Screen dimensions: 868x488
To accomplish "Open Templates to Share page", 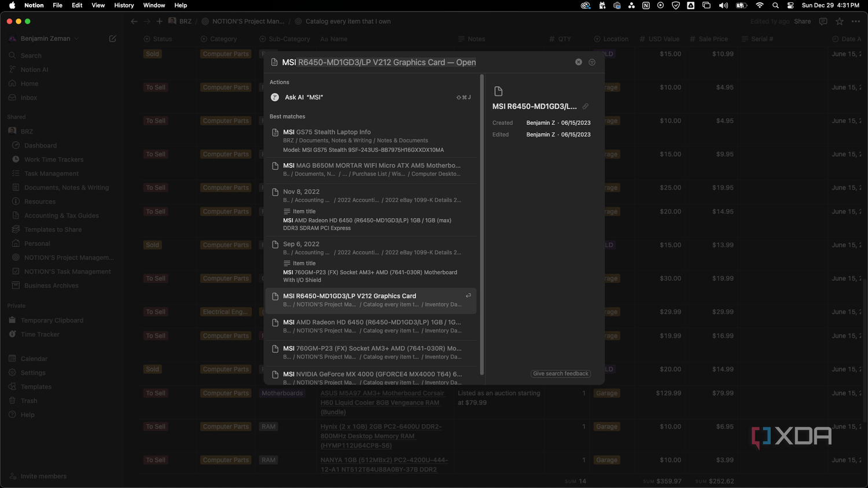I will click(x=53, y=230).
